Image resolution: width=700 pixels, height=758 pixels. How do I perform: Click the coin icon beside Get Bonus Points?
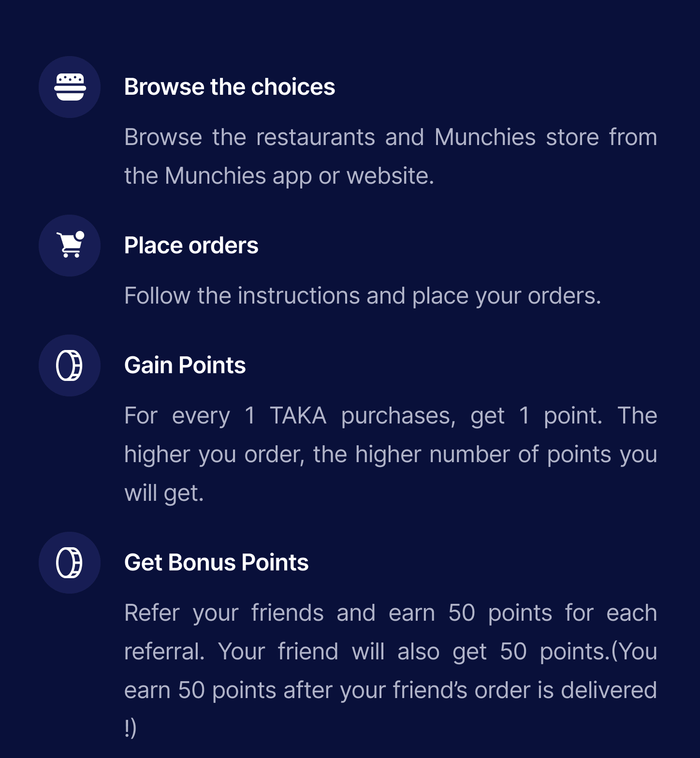coord(70,563)
